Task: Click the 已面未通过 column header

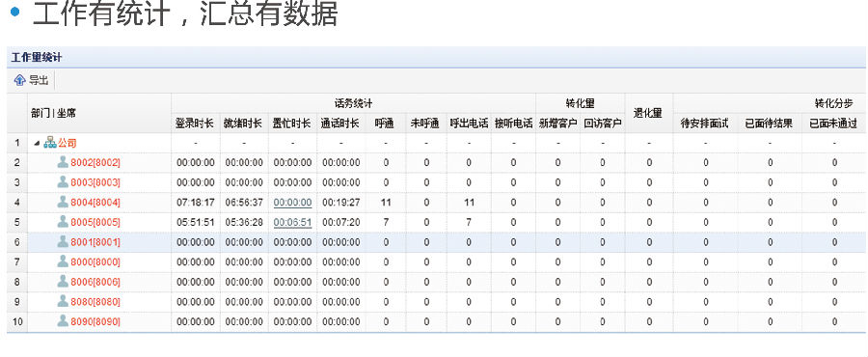Action: (x=833, y=124)
